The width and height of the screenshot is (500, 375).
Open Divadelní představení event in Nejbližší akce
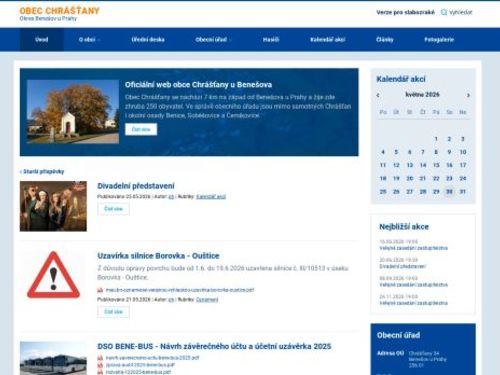(x=402, y=267)
